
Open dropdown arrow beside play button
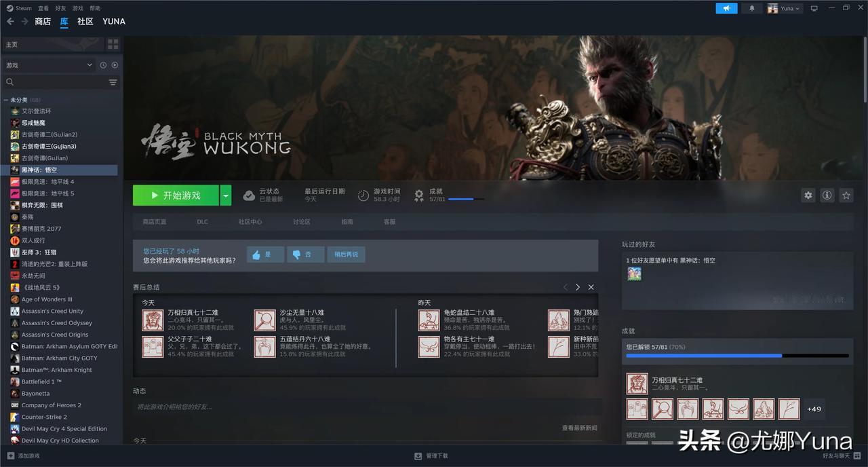coord(226,195)
